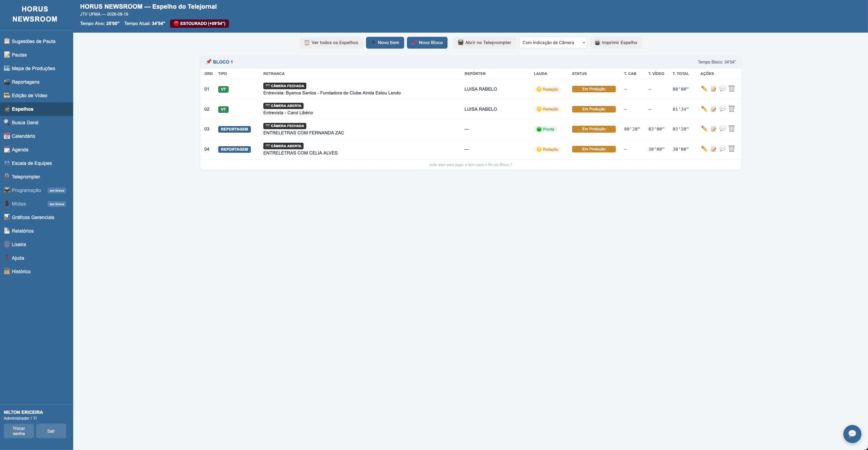868x450 pixels.
Task: Click Ver todos os Espelhos button
Action: [x=331, y=43]
